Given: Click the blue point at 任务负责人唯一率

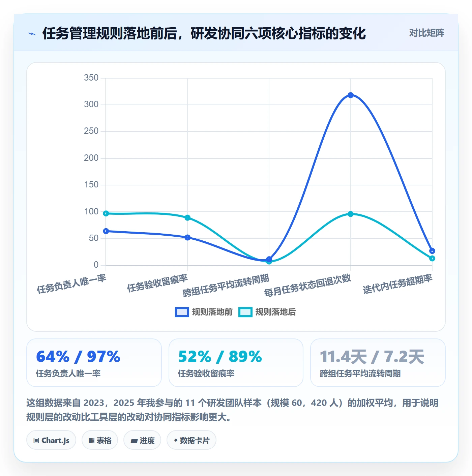Looking at the screenshot, I should click(x=106, y=231).
